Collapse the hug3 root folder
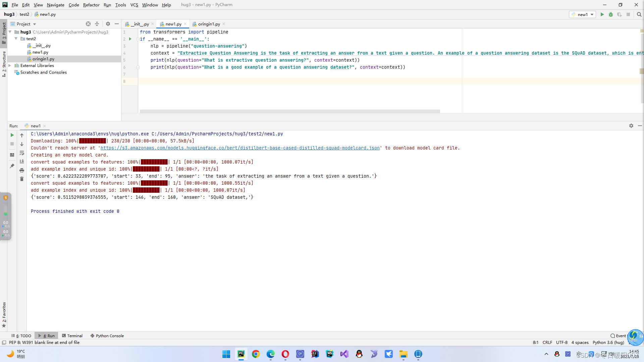 click(10, 32)
